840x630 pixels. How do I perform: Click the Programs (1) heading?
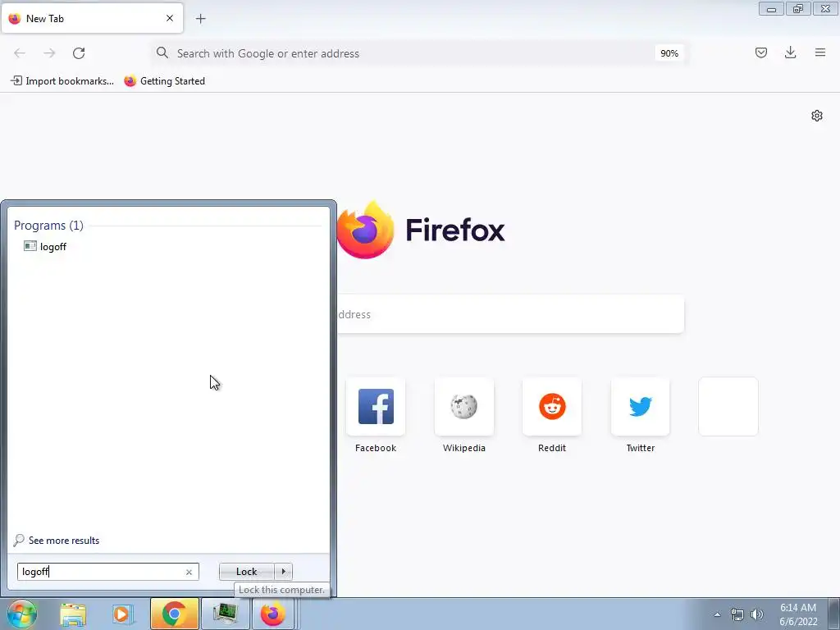pos(48,225)
